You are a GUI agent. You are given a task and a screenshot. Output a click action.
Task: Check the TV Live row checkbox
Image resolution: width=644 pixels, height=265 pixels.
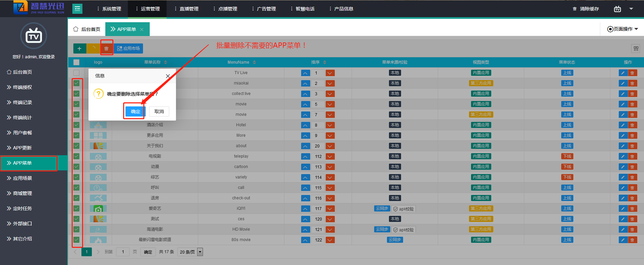coord(76,73)
